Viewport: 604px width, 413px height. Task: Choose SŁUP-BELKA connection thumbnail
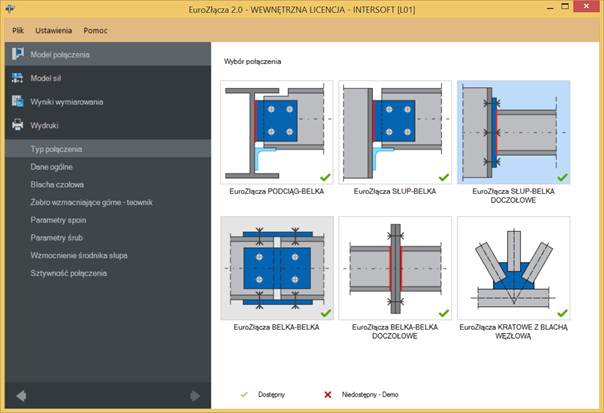coord(395,132)
